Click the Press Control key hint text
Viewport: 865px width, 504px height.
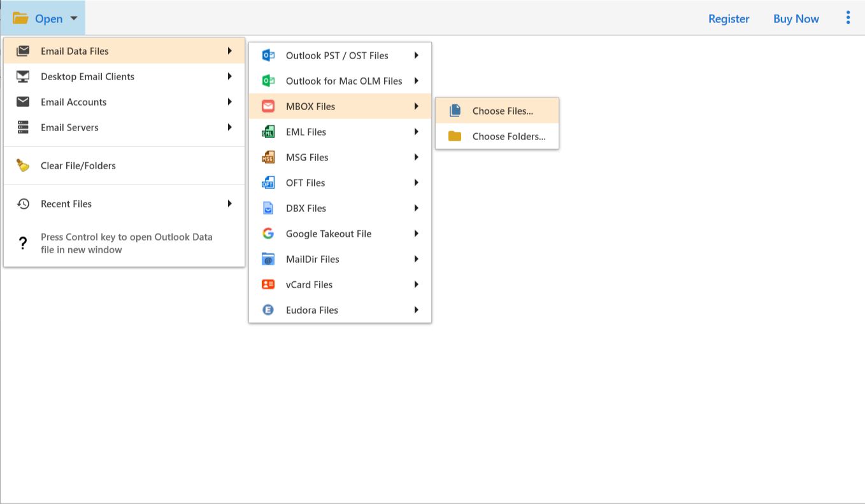pyautogui.click(x=127, y=243)
